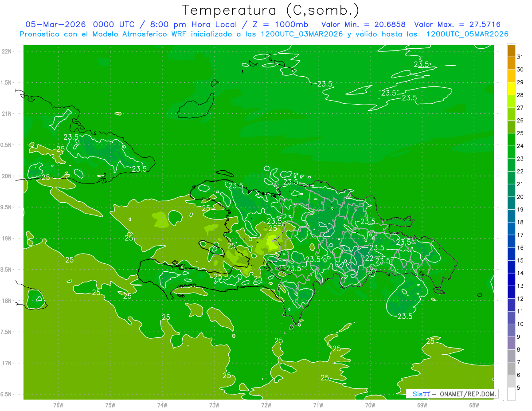Click the '22N' latitude axis label
Viewport: 532px width, 411px height.
pyautogui.click(x=7, y=51)
